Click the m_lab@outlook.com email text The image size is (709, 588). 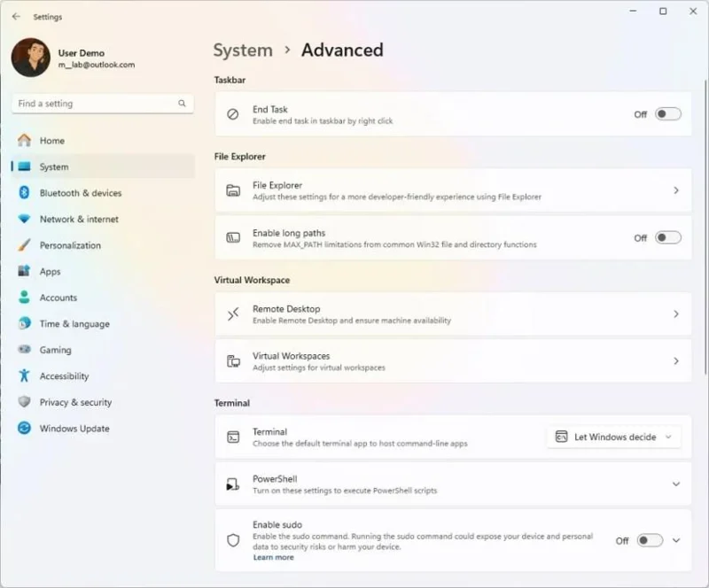(x=97, y=65)
